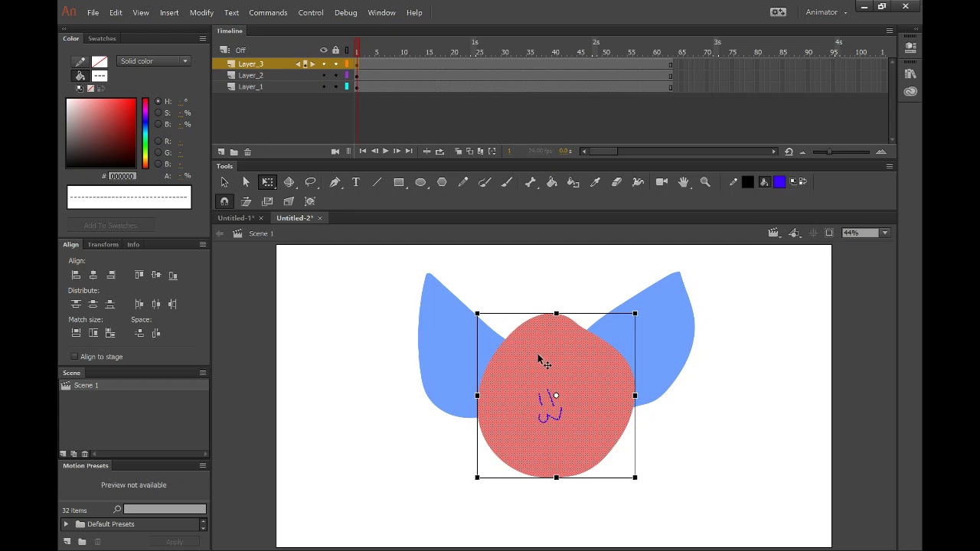Viewport: 980px width, 551px height.
Task: Expand the Default Presets folder
Action: coord(66,524)
